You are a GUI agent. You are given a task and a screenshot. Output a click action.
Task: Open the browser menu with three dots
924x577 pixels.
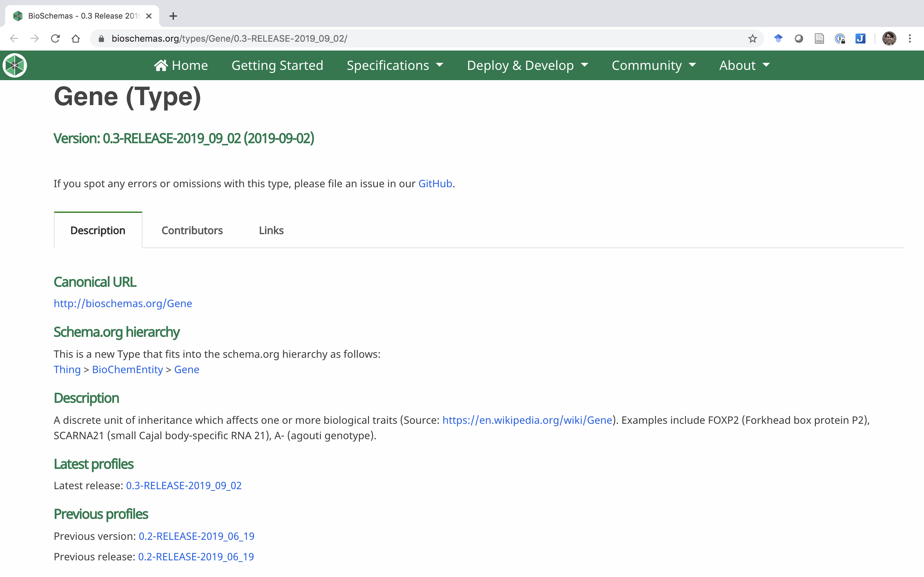(911, 38)
